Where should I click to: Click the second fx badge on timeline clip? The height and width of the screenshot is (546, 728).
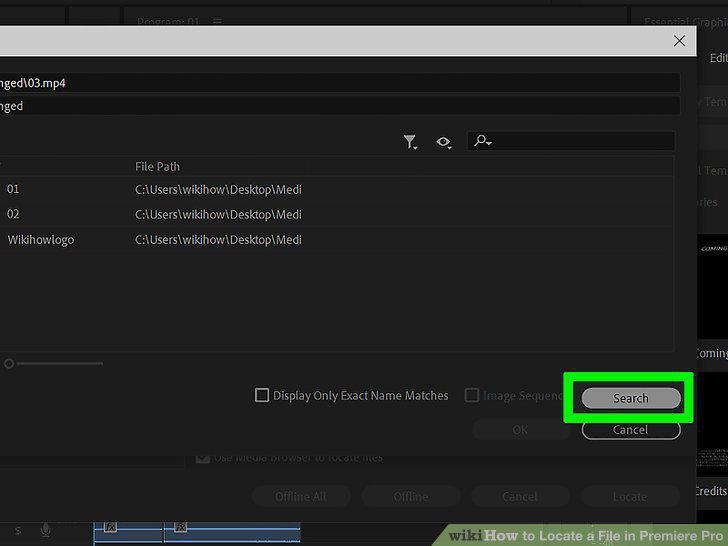click(x=181, y=527)
